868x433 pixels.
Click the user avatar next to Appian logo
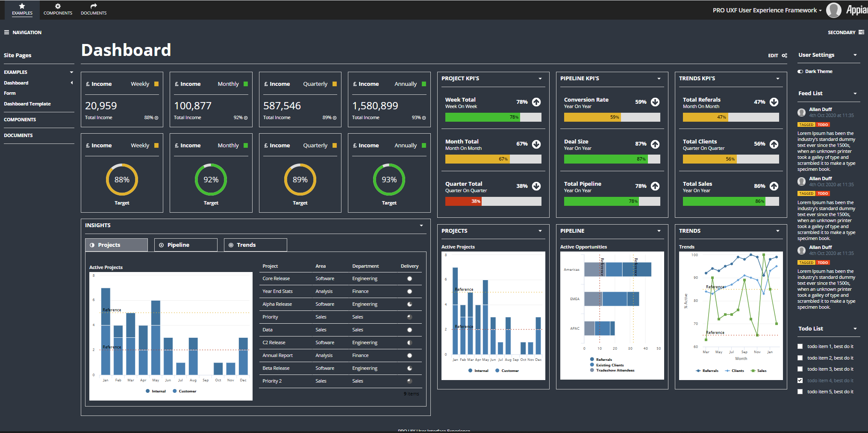pyautogui.click(x=833, y=10)
